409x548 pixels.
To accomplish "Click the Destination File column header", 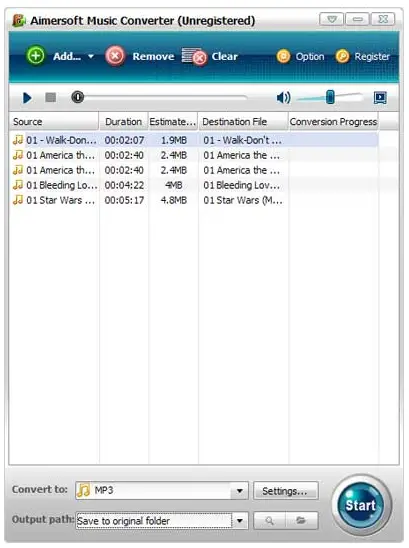I will (243, 122).
